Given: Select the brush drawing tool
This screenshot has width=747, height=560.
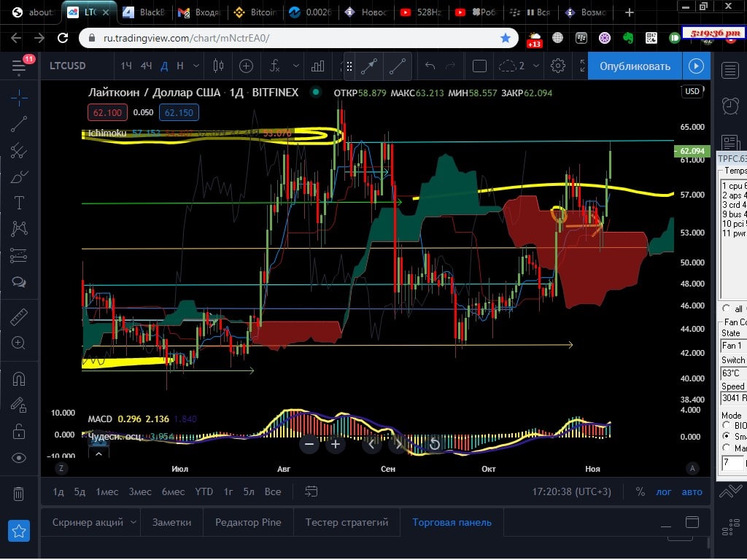Looking at the screenshot, I should point(19,177).
